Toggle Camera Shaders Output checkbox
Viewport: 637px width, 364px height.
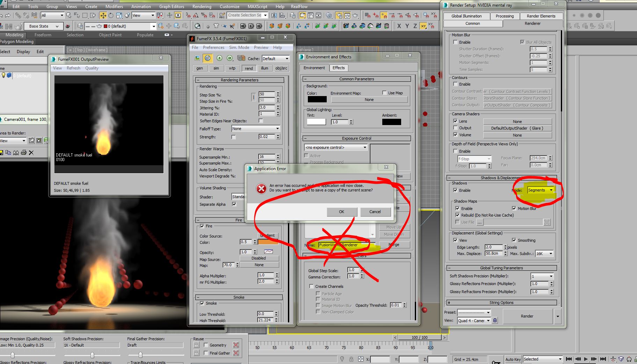[455, 128]
